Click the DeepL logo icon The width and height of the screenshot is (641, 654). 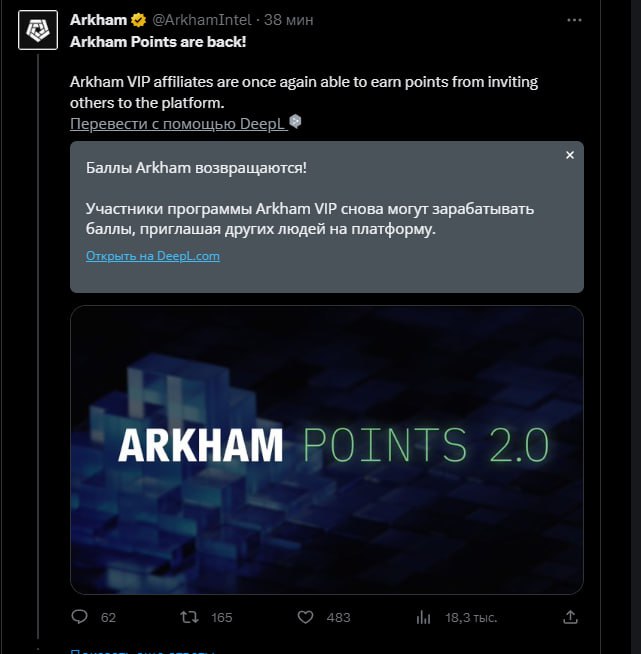[295, 122]
